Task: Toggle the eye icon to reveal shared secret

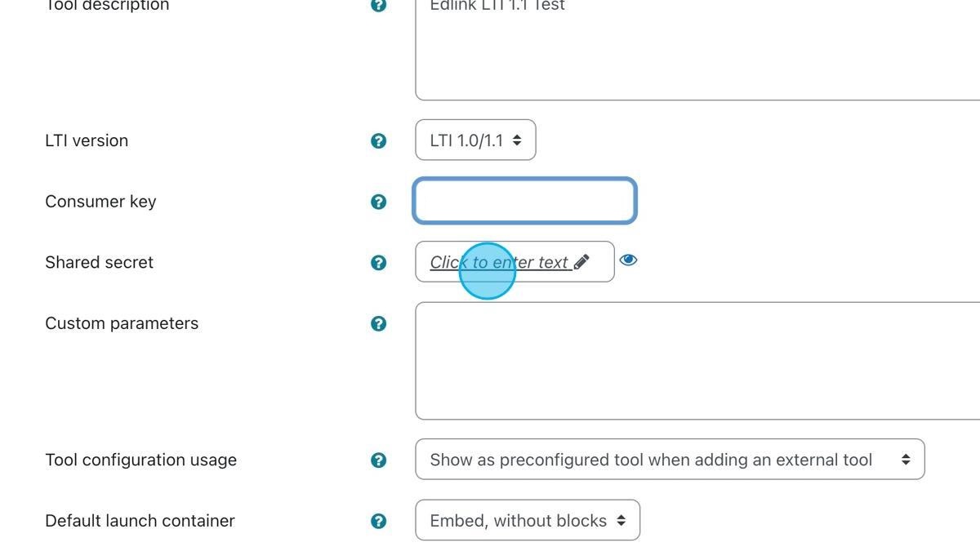Action: pos(628,259)
